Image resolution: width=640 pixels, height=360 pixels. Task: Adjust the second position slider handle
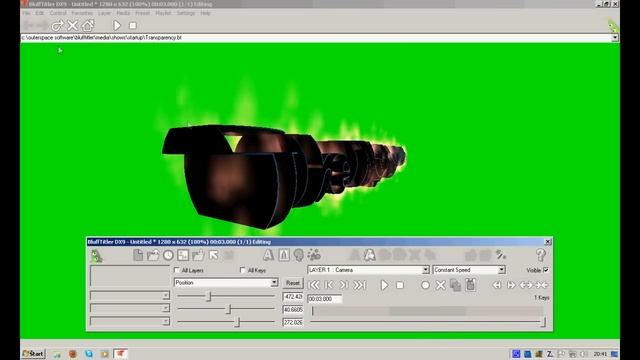click(x=229, y=309)
